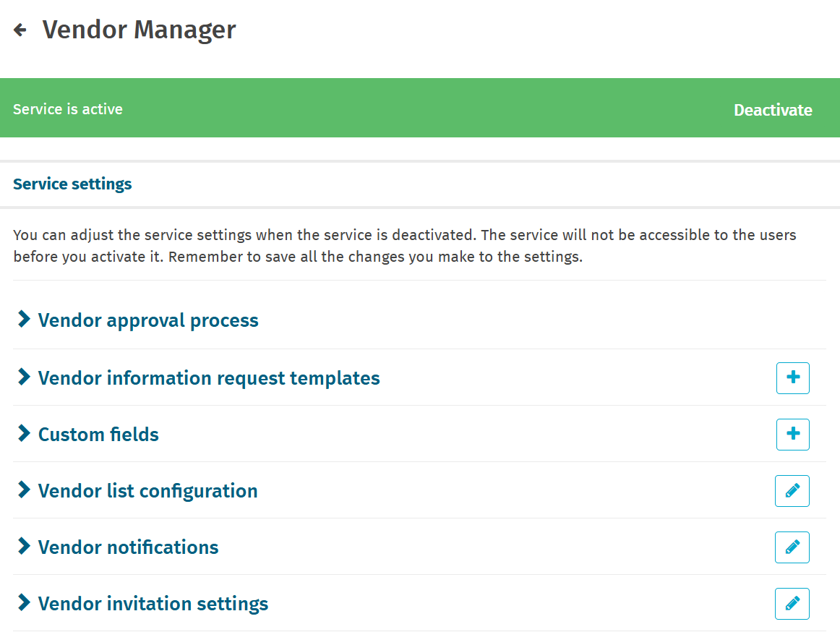Deactivate the Vendor Manager service
Image resolution: width=840 pixels, height=632 pixels.
pyautogui.click(x=773, y=110)
